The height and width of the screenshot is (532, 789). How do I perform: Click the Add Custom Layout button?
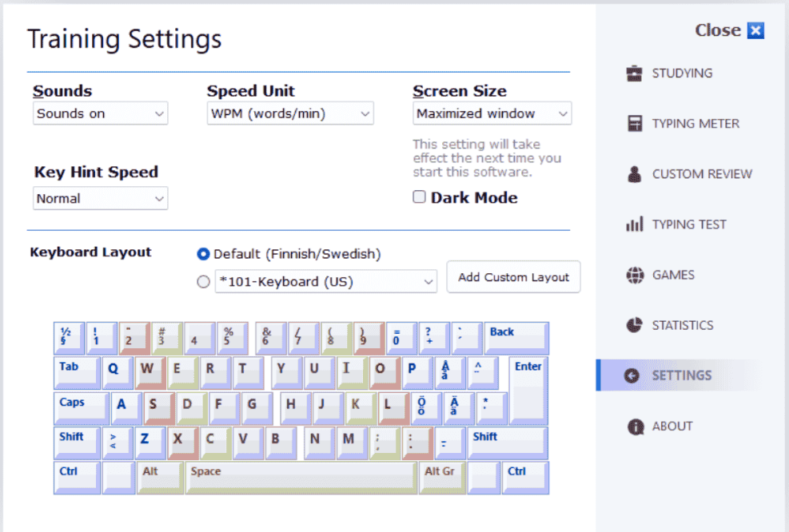click(513, 277)
